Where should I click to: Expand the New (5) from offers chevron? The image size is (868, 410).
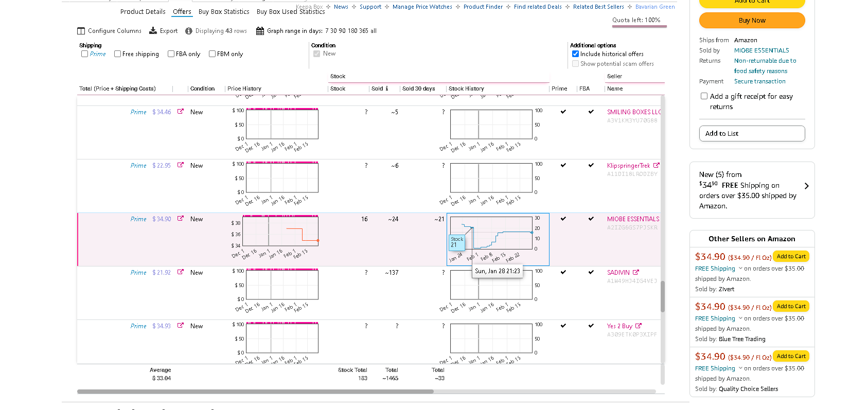click(806, 186)
